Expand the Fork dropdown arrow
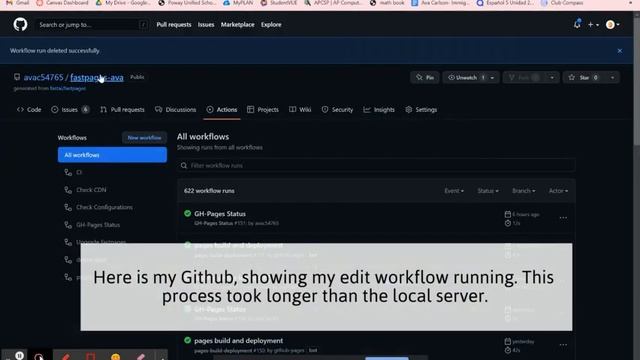Screen dimensions: 640x360 coord(552,78)
